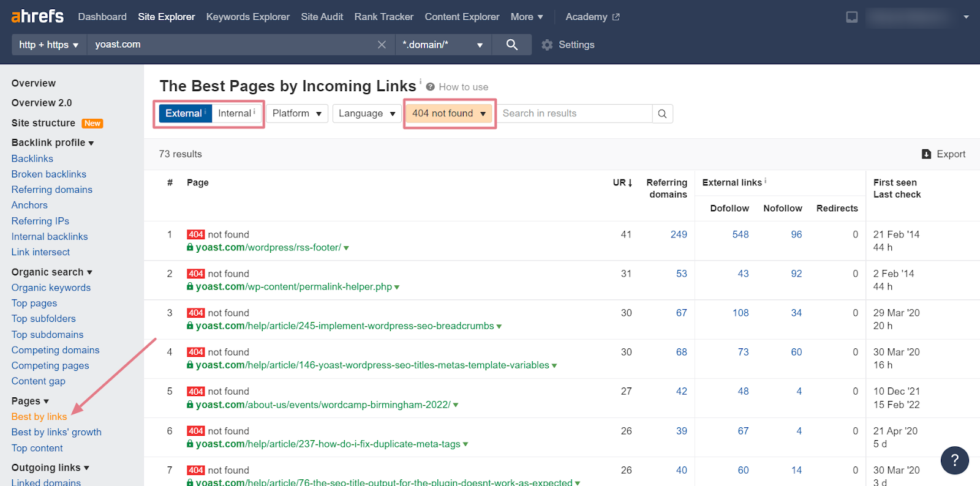The width and height of the screenshot is (980, 486).
Task: Open 67 referring domains in row 3
Action: click(x=682, y=313)
